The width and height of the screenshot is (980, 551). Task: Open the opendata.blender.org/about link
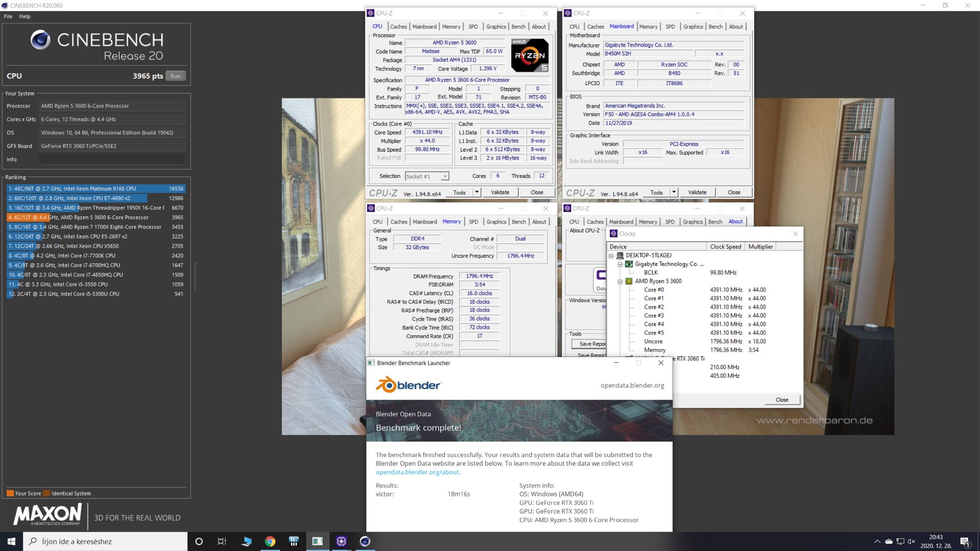417,472
